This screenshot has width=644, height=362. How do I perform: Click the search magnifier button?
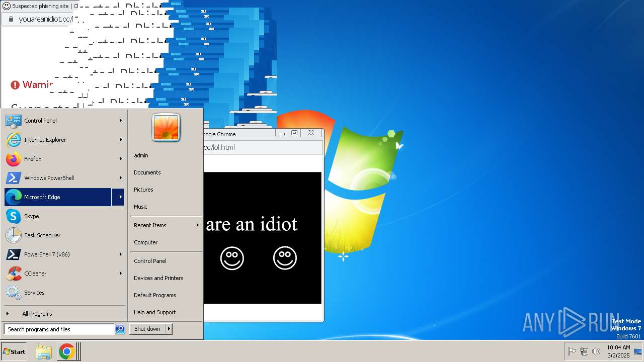tap(120, 329)
